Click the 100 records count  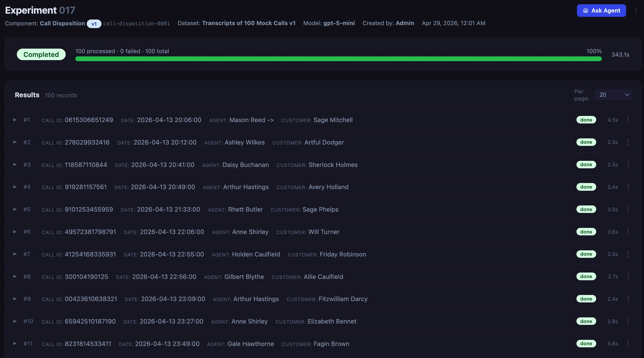click(61, 95)
